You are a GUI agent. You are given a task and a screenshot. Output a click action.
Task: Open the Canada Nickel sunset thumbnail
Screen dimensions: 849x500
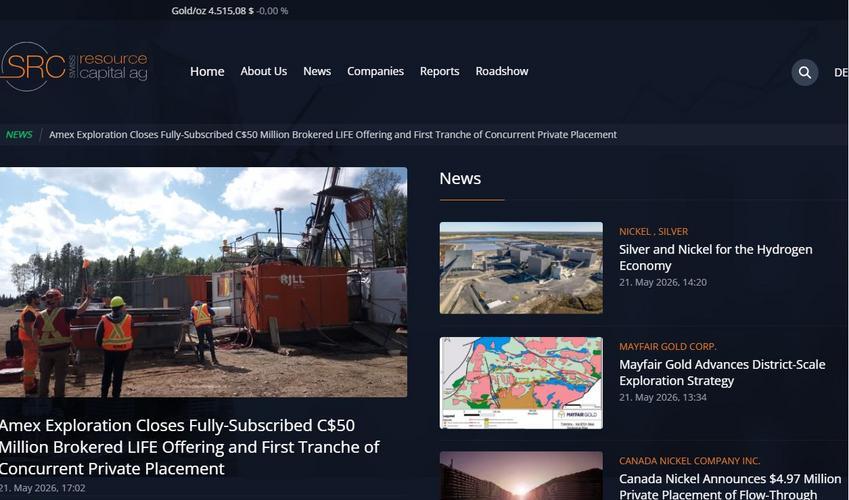point(521,476)
